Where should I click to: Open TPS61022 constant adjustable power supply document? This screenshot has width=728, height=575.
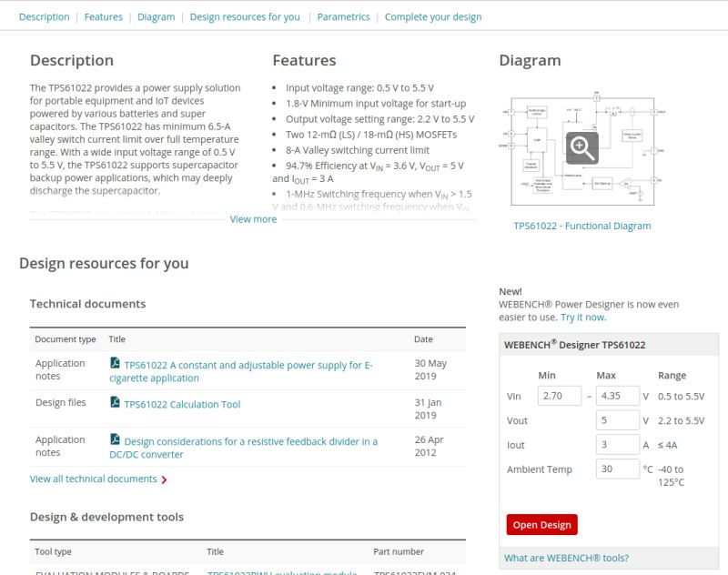tap(241, 372)
